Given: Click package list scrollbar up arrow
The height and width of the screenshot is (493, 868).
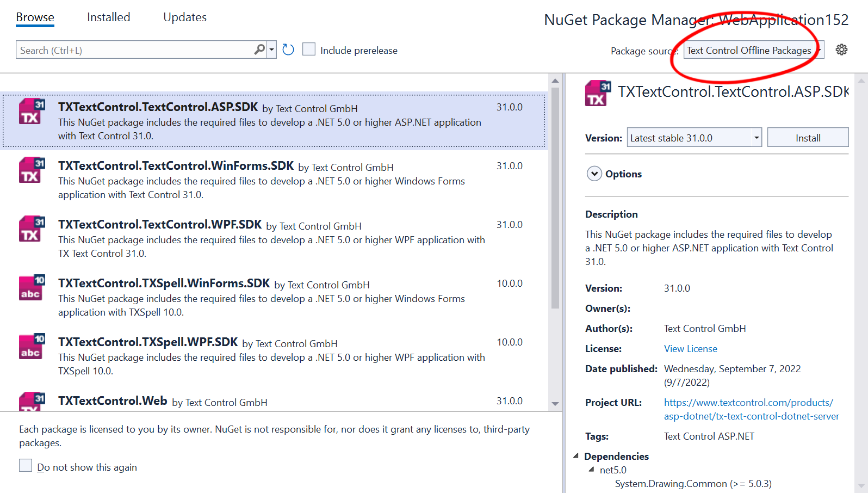Looking at the screenshot, I should [555, 81].
